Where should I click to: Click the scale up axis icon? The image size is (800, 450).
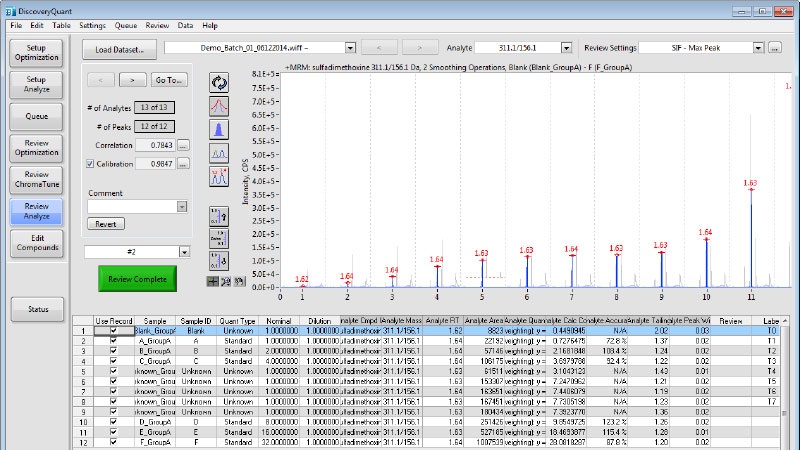coord(219,217)
